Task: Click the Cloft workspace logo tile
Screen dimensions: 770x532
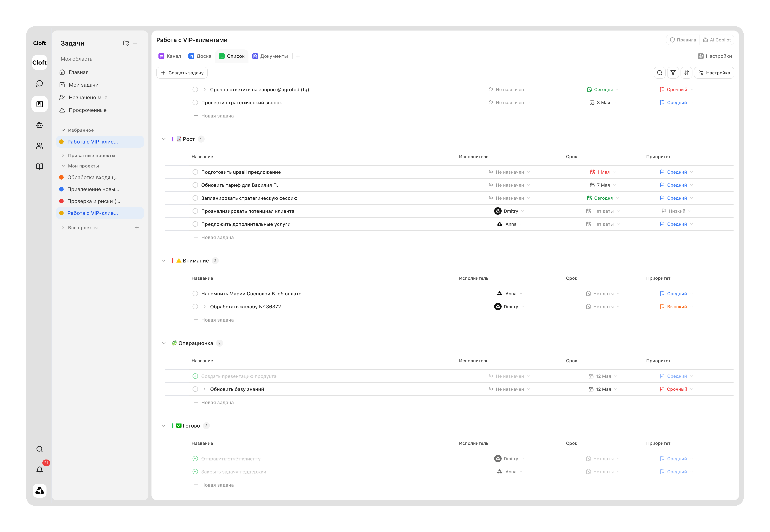Action: point(39,62)
